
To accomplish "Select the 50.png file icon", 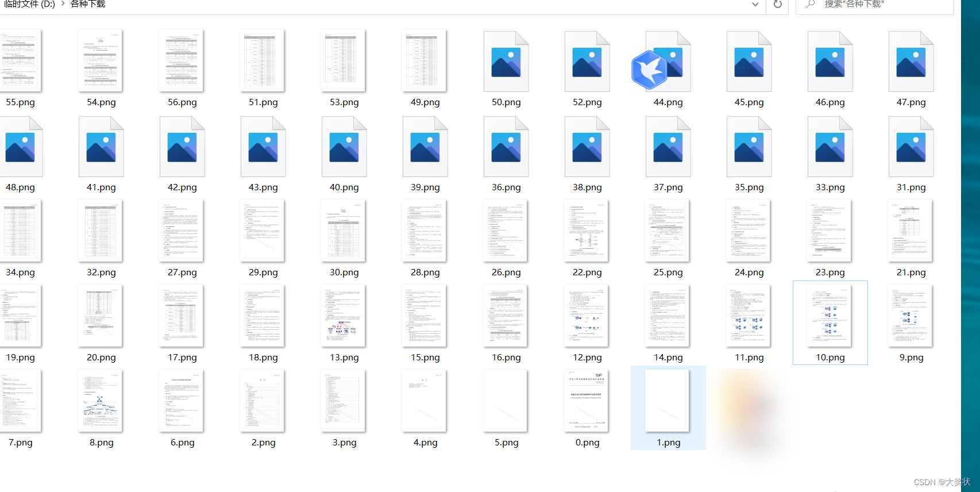I will 506,61.
